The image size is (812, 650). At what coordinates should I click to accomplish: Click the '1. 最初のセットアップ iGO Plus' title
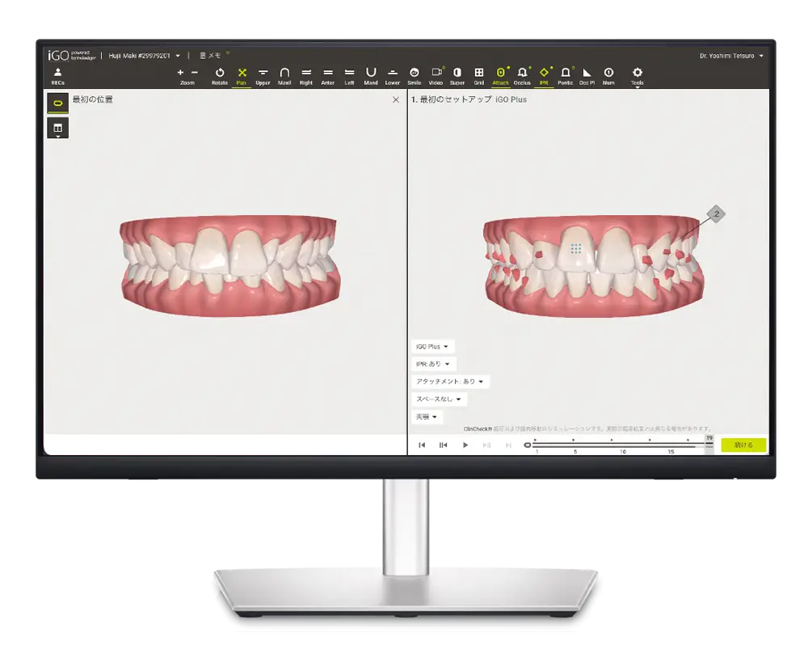pos(469,99)
